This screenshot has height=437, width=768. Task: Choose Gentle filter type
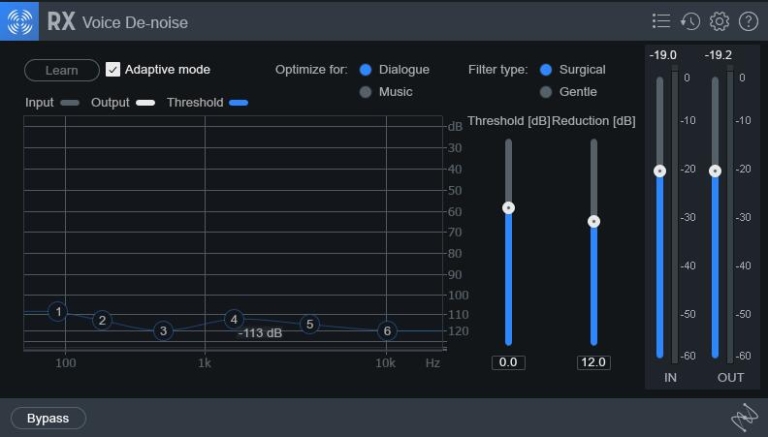(x=546, y=92)
